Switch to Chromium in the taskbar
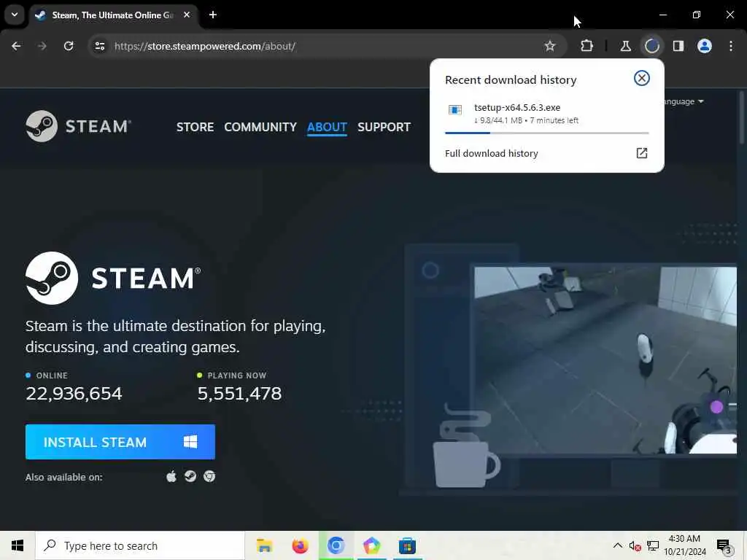Image resolution: width=747 pixels, height=560 pixels. [x=336, y=545]
